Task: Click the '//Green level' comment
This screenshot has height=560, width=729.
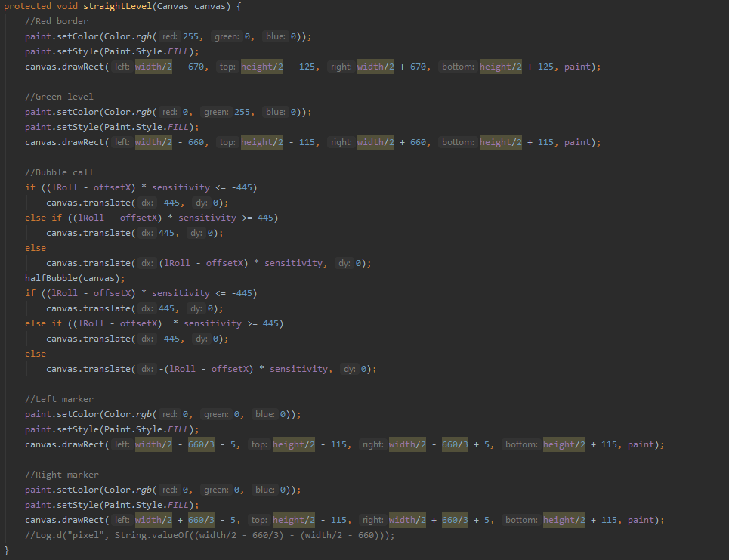Action: coord(59,97)
